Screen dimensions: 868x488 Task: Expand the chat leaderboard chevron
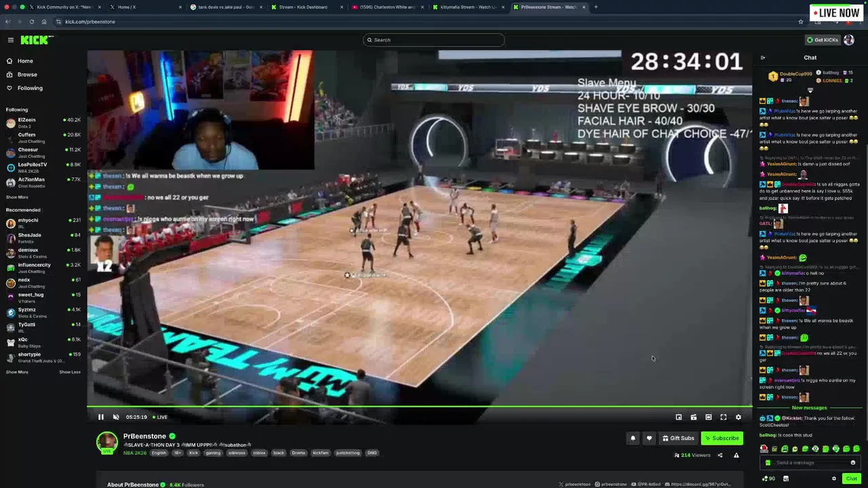pos(810,90)
